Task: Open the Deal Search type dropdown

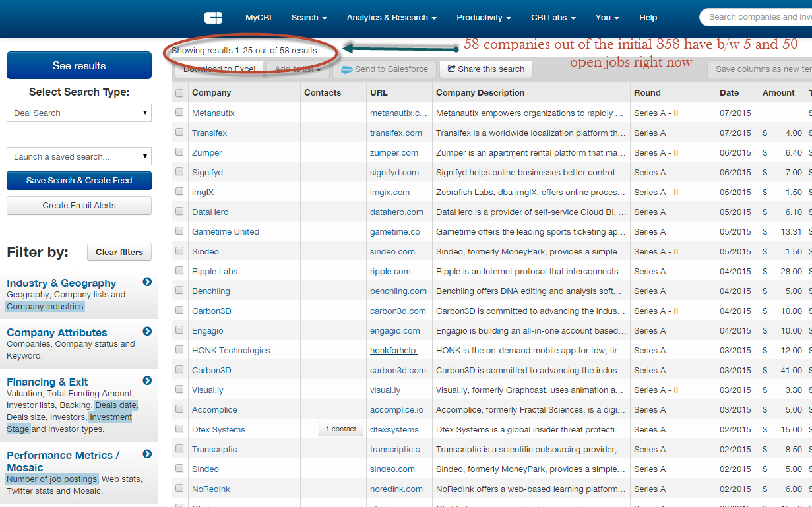Action: (x=78, y=113)
